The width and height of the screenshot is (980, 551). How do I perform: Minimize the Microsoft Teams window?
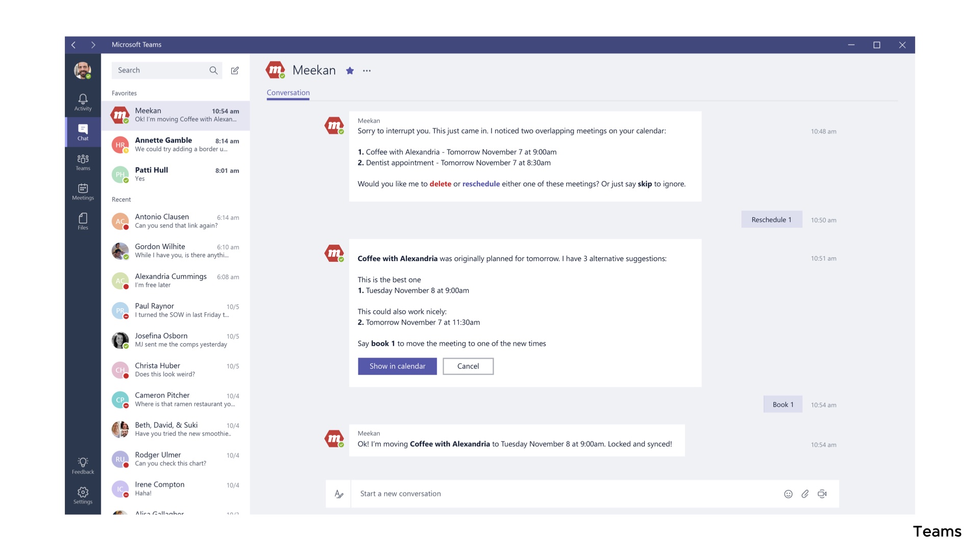[851, 45]
